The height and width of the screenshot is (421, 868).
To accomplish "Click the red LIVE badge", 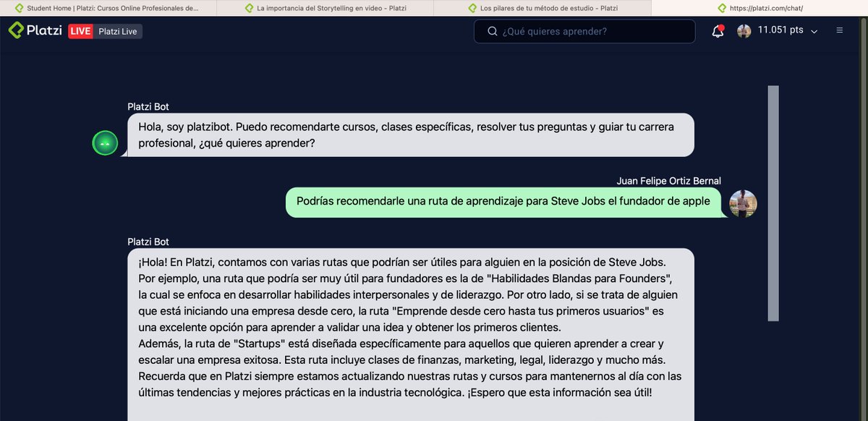I will coord(80,31).
